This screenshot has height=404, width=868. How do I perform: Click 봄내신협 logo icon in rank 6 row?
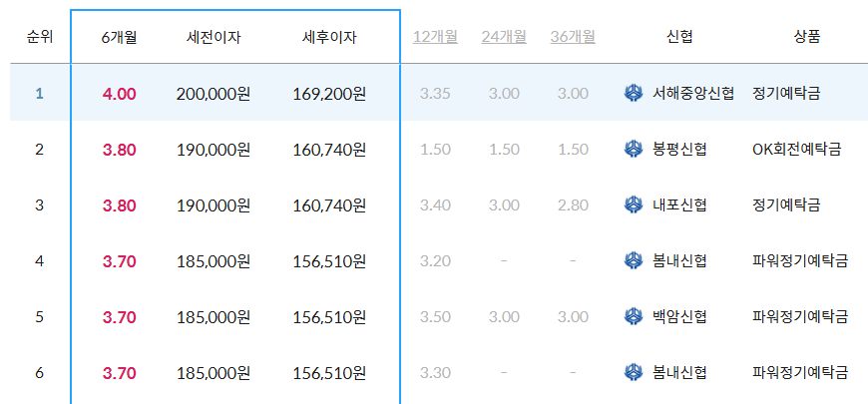point(634,373)
